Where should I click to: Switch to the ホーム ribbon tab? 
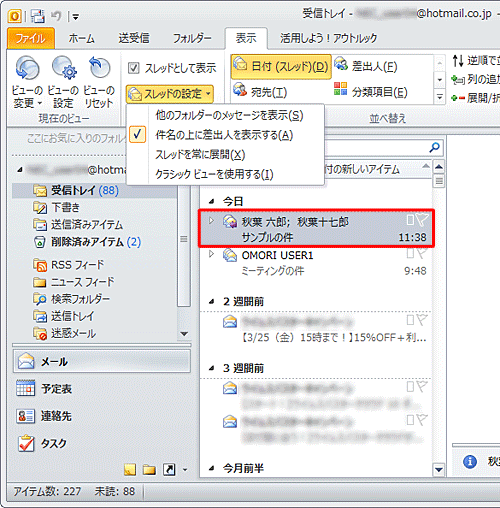click(82, 38)
